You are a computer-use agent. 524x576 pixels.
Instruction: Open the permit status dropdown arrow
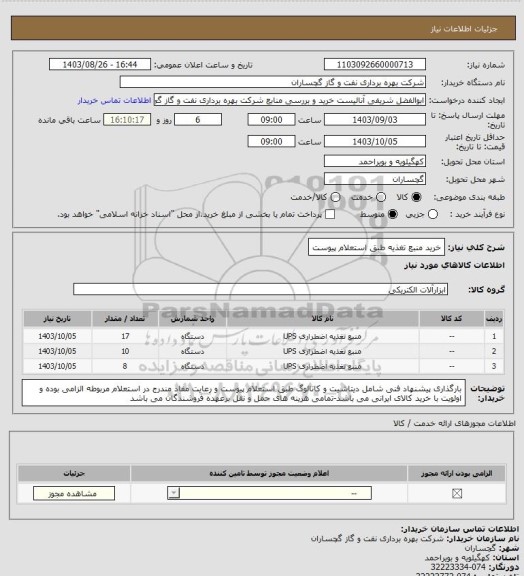173,493
